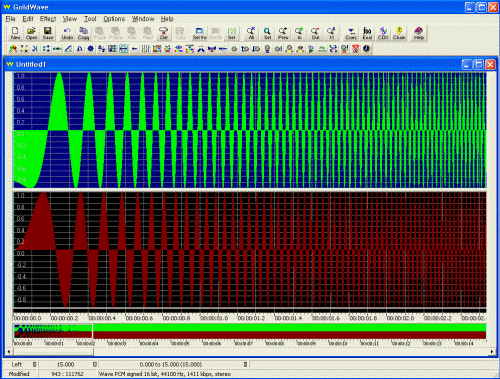Click the arch-shaped invert effect icon
Viewport: 500px width, 379px height.
point(79,49)
